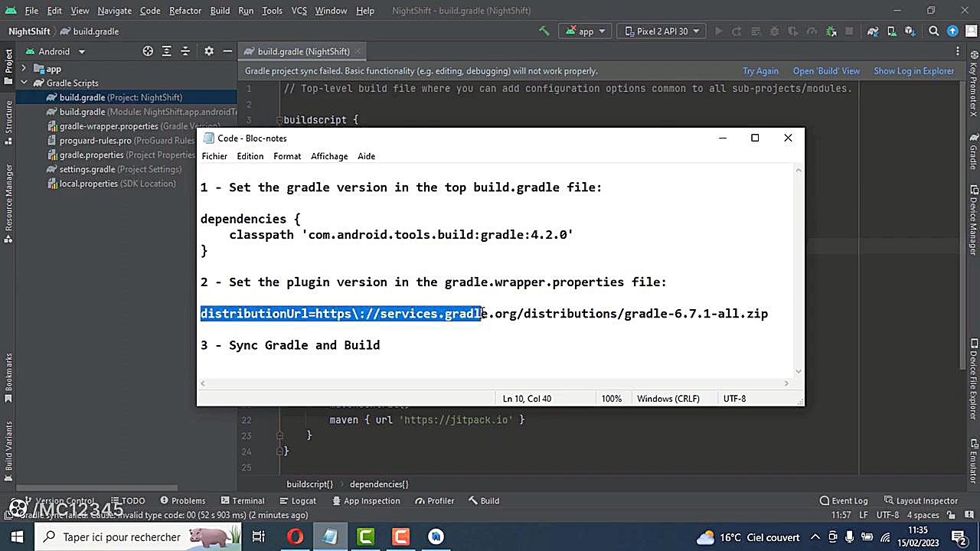Image resolution: width=980 pixels, height=551 pixels.
Task: Open the Logcat tool window
Action: [298, 500]
